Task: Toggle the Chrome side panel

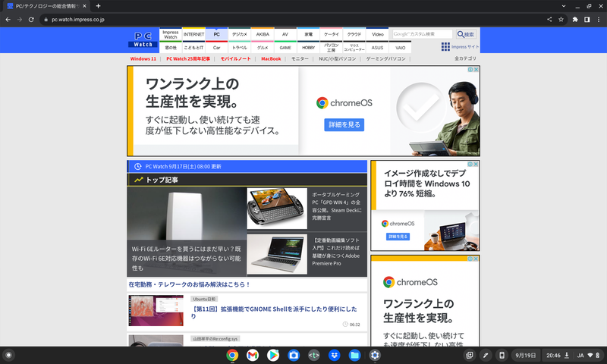Action: point(587,20)
